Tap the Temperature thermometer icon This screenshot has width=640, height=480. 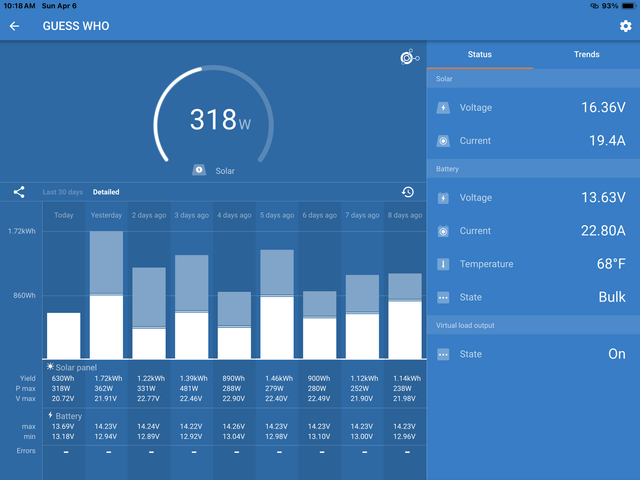[x=443, y=264]
